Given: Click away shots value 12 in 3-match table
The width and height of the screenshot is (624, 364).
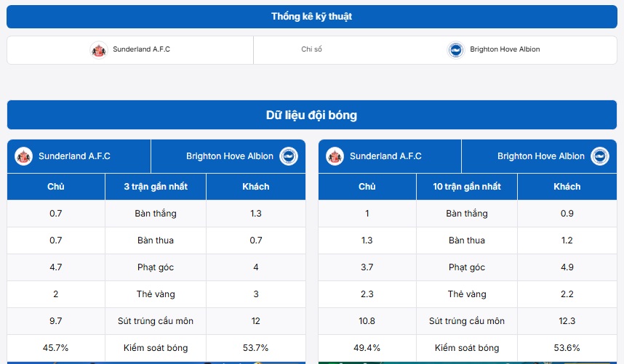Looking at the screenshot, I should [256, 321].
